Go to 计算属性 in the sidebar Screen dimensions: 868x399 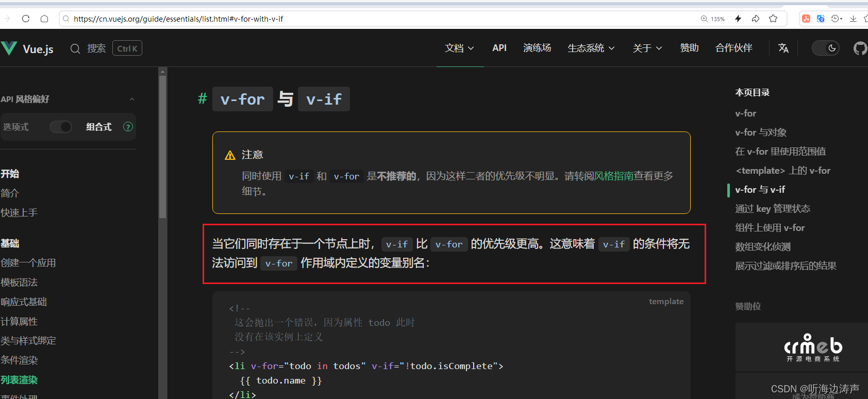19,322
